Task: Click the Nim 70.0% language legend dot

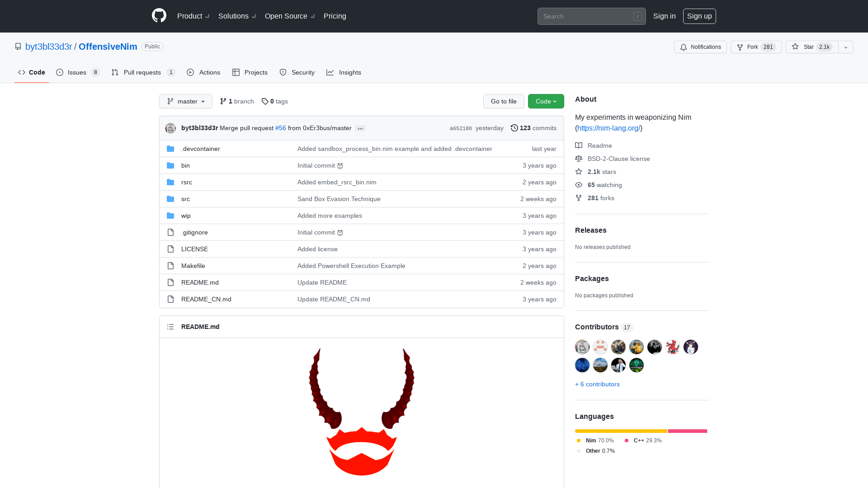Action: coord(579,441)
